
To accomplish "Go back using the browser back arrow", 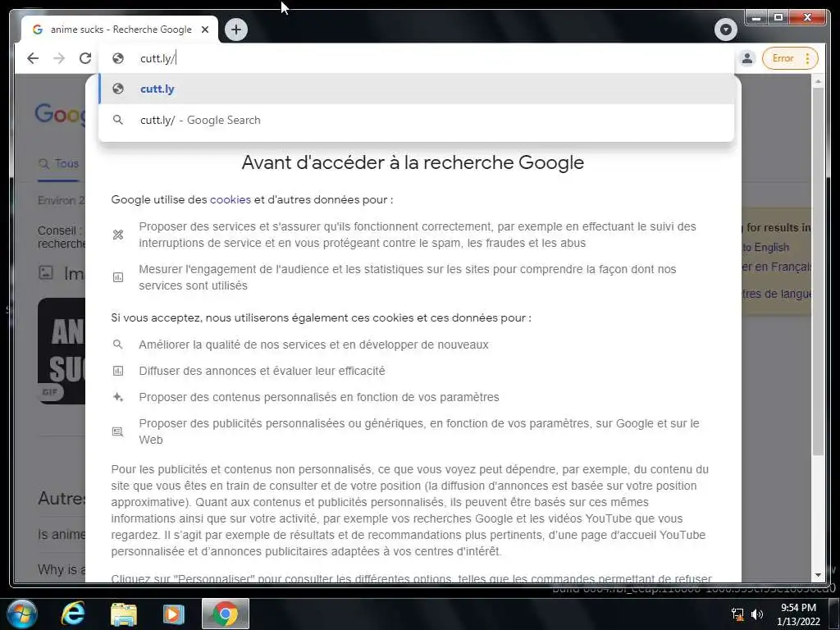I will [33, 58].
